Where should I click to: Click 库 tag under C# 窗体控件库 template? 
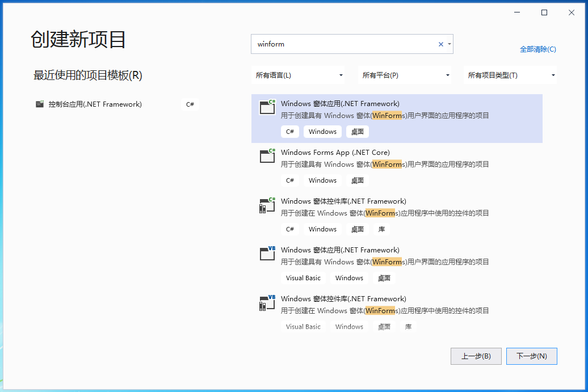(x=381, y=229)
